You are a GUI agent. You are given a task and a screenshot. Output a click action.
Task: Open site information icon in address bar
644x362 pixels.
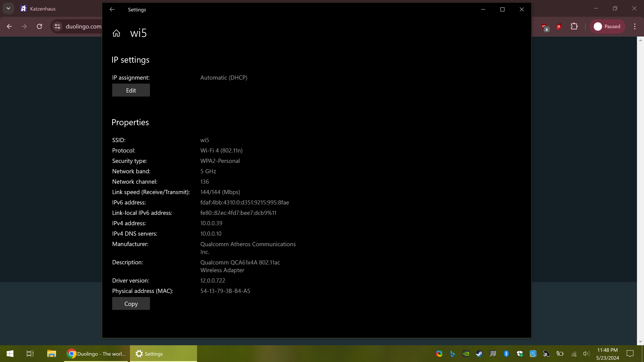click(x=58, y=26)
